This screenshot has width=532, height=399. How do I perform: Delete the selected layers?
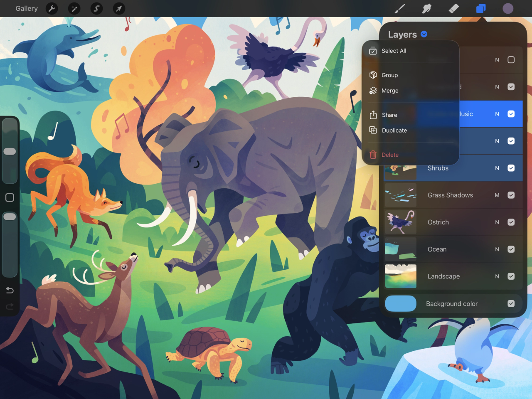(411, 155)
